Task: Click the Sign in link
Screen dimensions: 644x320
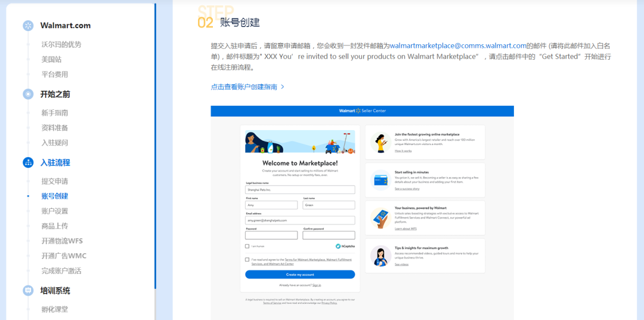Action: 317,285
